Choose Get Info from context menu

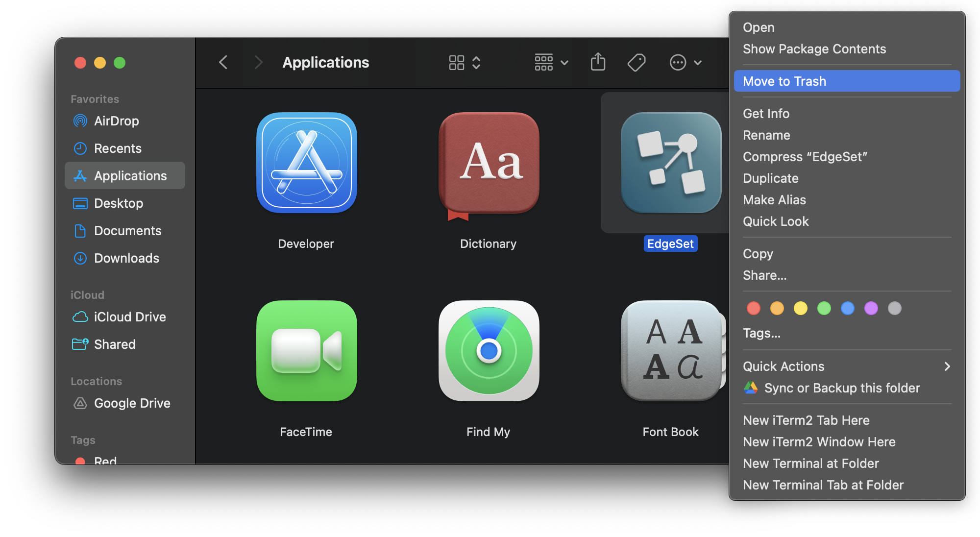847,114
